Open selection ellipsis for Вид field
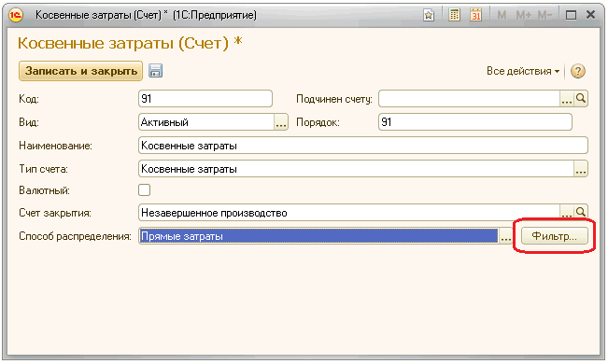The image size is (608, 364). 281,122
